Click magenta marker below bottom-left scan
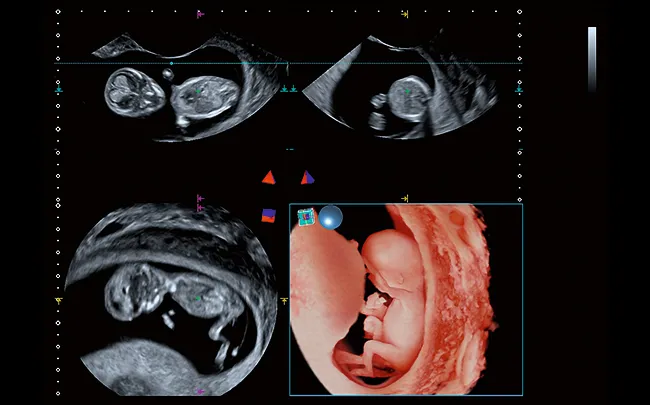 (200, 391)
